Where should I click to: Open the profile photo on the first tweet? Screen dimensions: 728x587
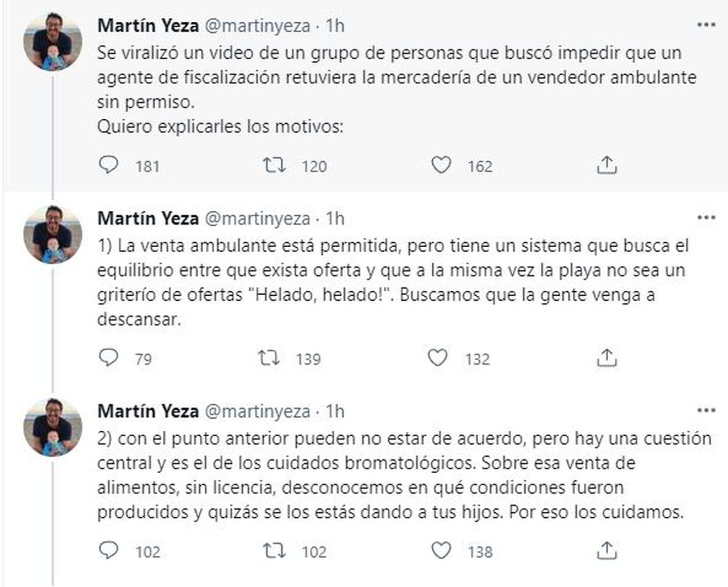(x=53, y=42)
